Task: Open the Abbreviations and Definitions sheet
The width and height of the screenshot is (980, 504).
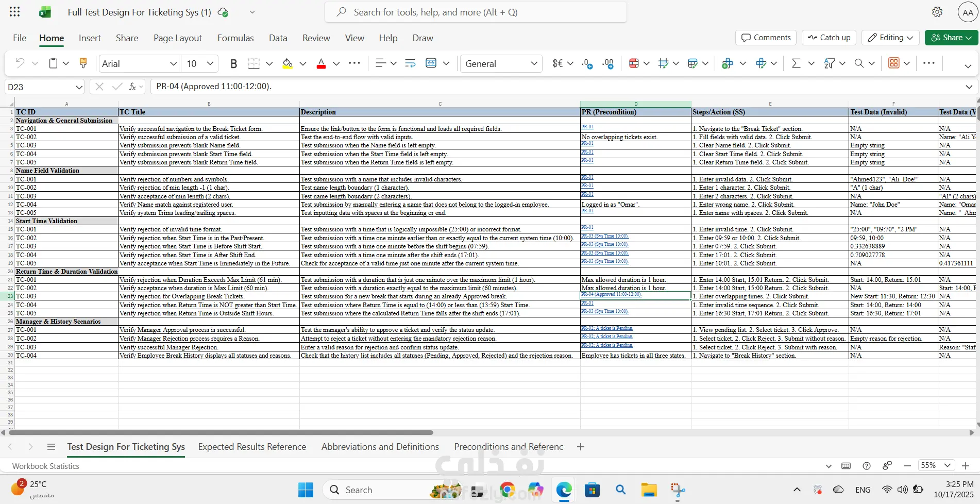Action: pyautogui.click(x=380, y=447)
